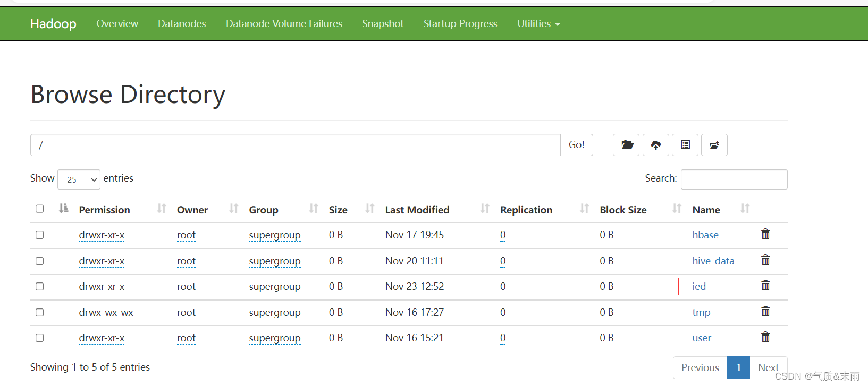Sort by the first column sort icon
Screen dimensions: 868x386
pos(64,209)
